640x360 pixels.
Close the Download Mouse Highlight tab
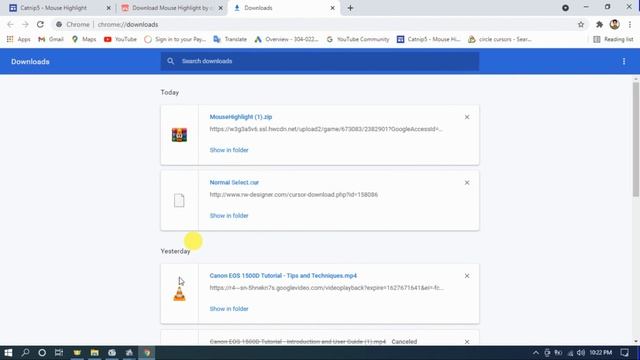pyautogui.click(x=221, y=8)
